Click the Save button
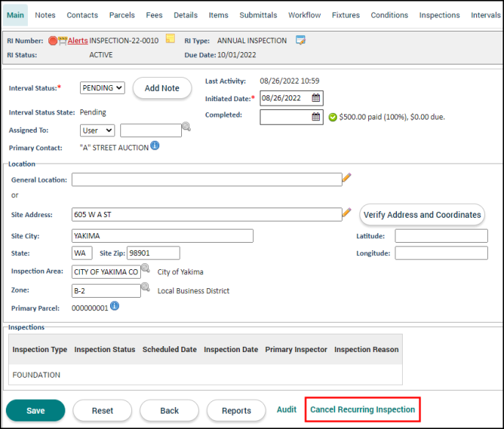The width and height of the screenshot is (504, 429). pyautogui.click(x=35, y=411)
